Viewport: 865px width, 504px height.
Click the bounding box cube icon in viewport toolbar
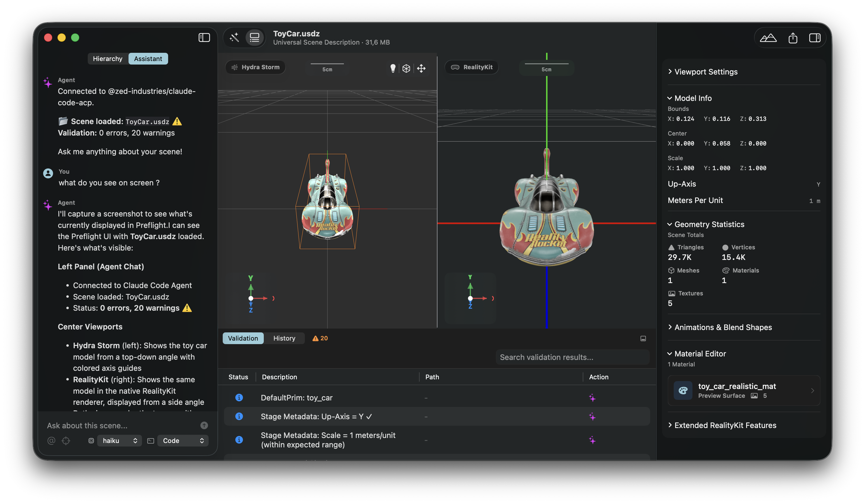(x=407, y=68)
